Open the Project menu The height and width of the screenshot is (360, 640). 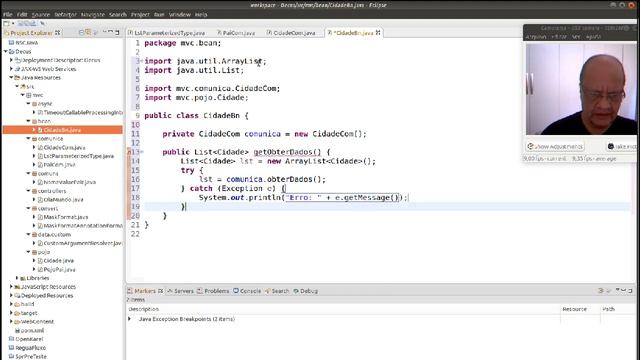(140, 14)
